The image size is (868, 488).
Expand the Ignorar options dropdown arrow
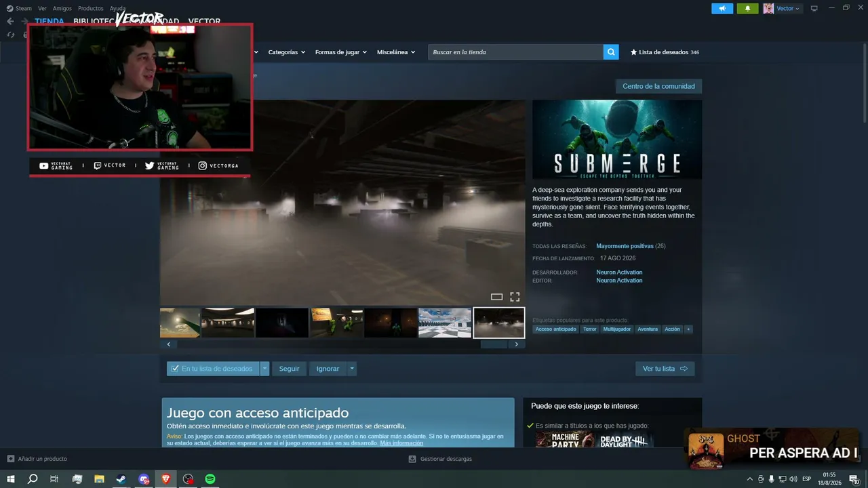coord(351,369)
